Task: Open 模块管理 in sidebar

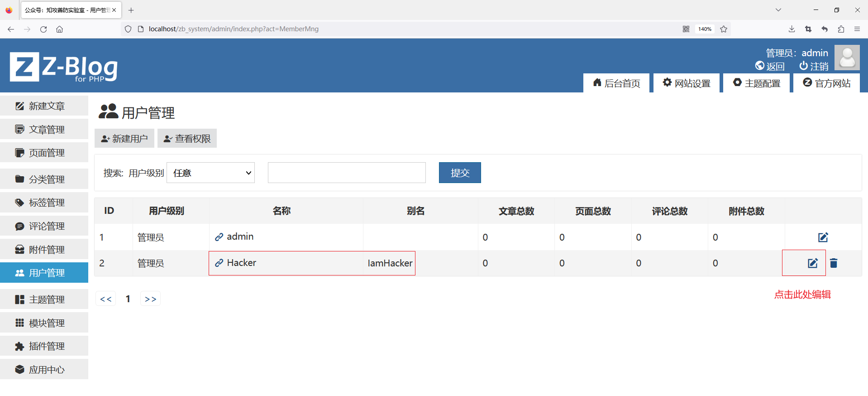Action: (44, 323)
